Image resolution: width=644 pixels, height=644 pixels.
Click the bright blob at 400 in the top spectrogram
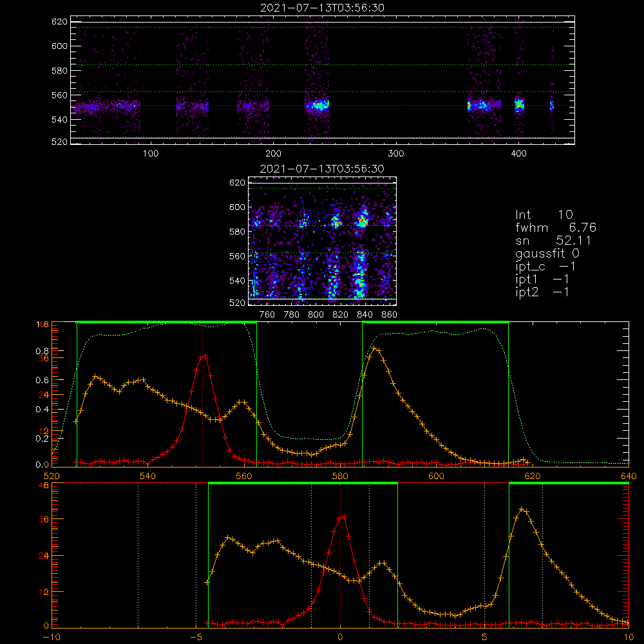(x=520, y=105)
